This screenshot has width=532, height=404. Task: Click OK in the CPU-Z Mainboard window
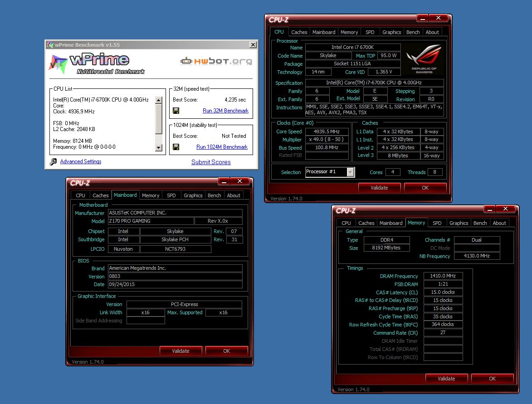point(227,351)
